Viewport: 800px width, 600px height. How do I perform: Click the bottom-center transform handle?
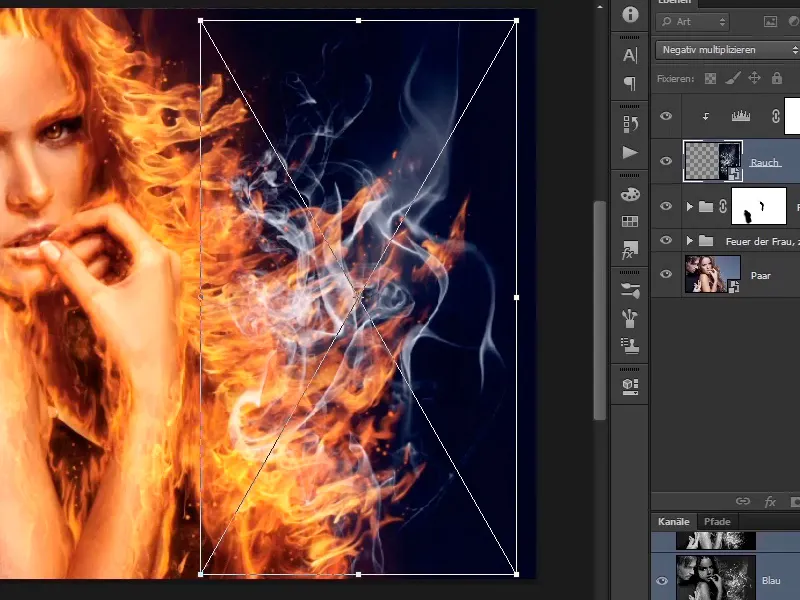[358, 574]
